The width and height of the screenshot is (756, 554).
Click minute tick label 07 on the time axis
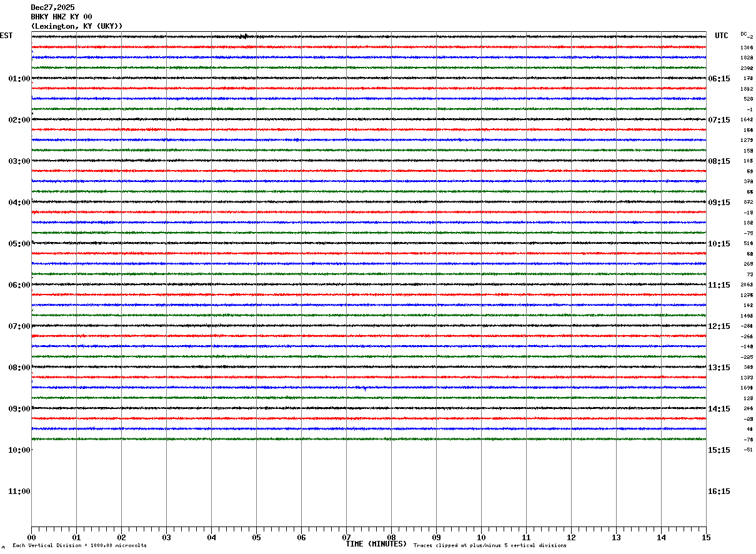click(346, 538)
